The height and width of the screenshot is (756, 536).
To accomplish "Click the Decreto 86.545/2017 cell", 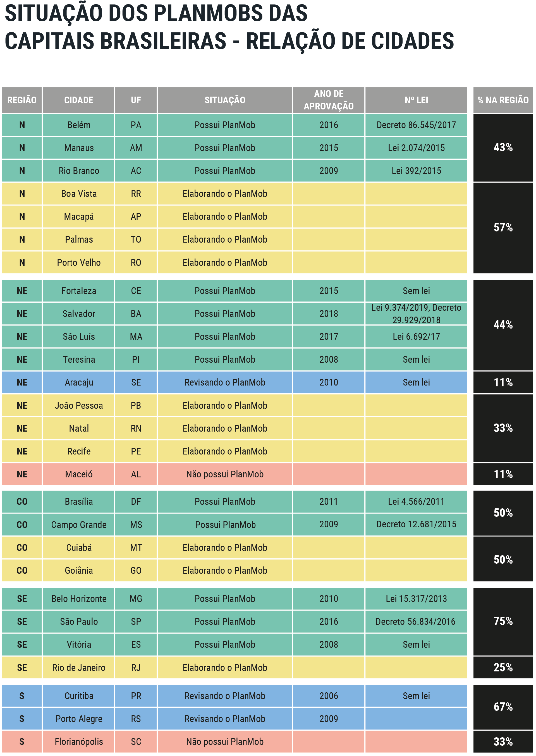I will pos(416,125).
